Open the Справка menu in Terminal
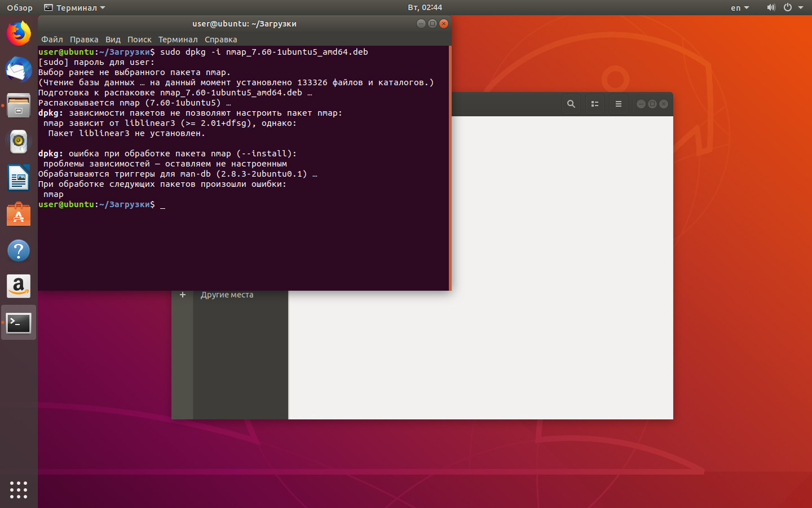 click(220, 40)
